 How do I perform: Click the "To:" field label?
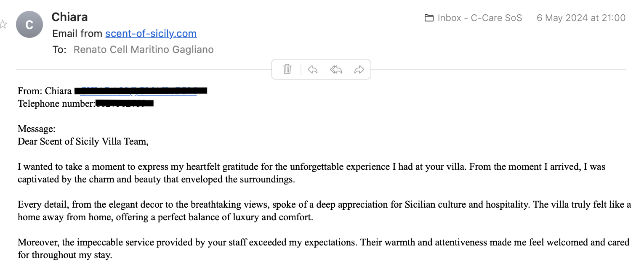coord(59,50)
